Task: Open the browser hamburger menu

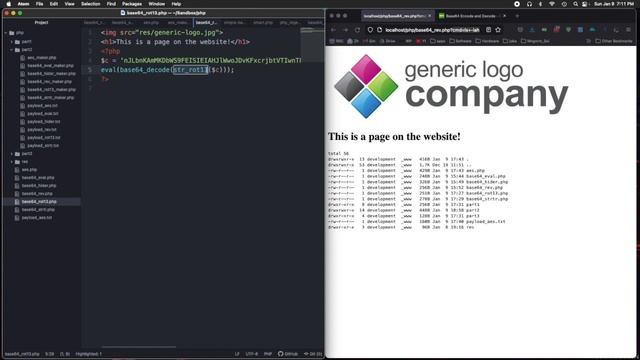Action: (x=629, y=30)
